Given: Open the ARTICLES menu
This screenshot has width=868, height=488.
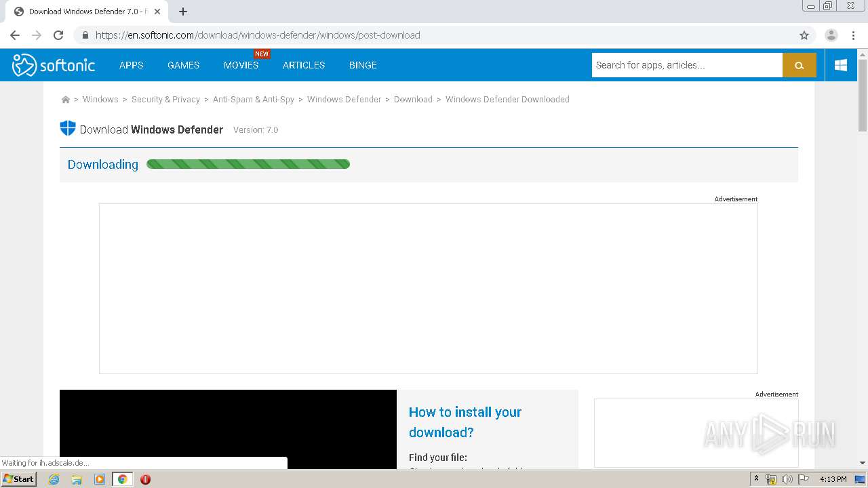Looking at the screenshot, I should (304, 65).
